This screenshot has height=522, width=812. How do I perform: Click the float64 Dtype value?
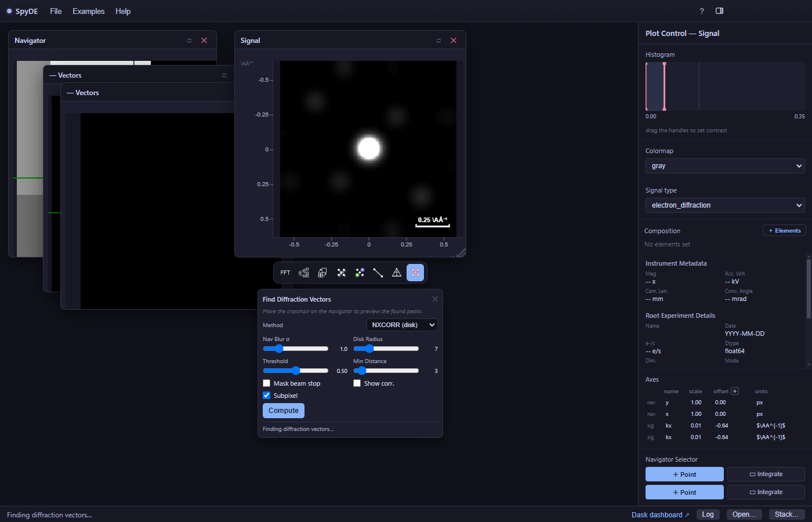click(735, 351)
